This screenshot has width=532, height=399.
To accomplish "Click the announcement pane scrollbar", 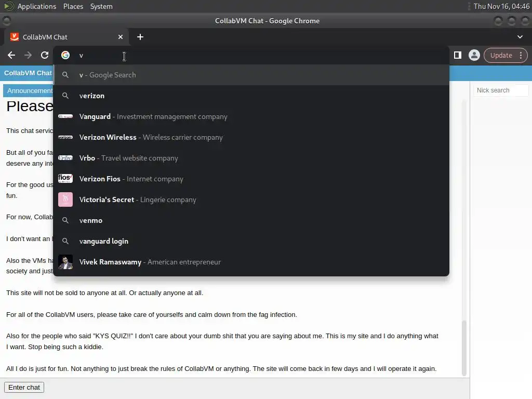I will (464, 348).
